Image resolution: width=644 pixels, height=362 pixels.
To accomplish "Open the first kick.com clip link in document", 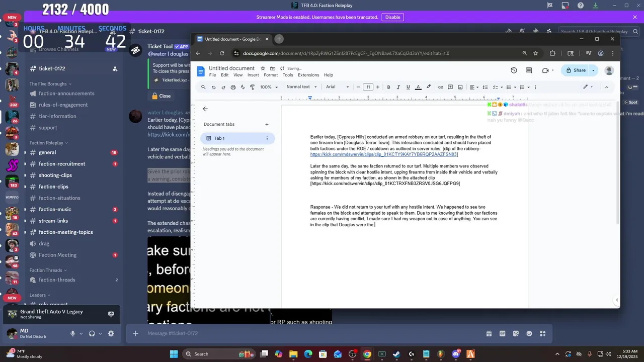I will [x=383, y=154].
